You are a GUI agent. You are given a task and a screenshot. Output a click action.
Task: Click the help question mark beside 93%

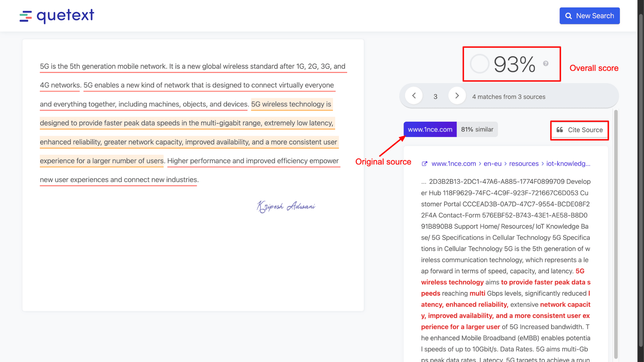[546, 63]
